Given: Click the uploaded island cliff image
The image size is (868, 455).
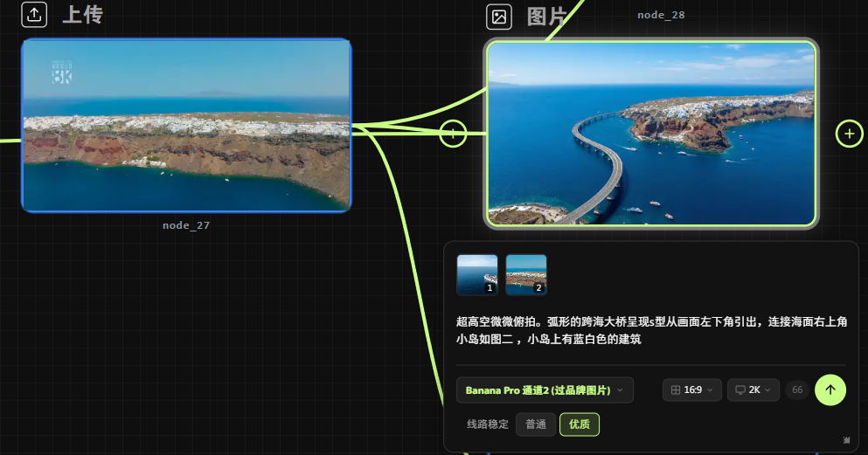Looking at the screenshot, I should (x=186, y=126).
